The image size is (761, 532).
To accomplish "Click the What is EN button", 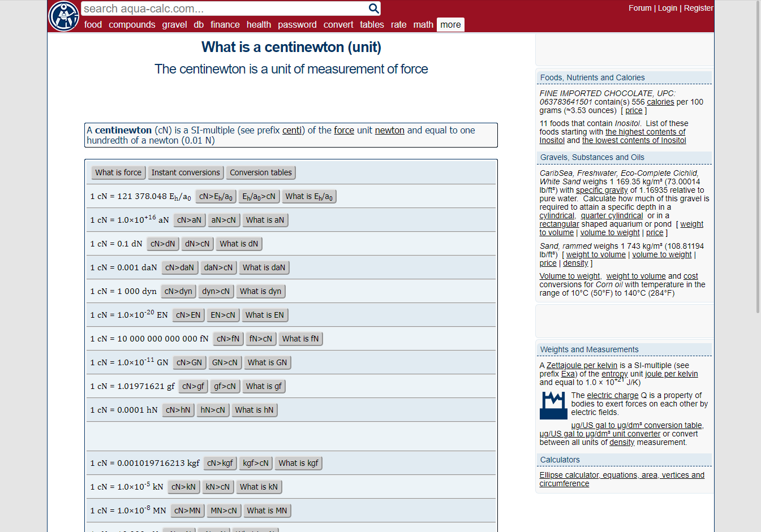I will pyautogui.click(x=265, y=315).
